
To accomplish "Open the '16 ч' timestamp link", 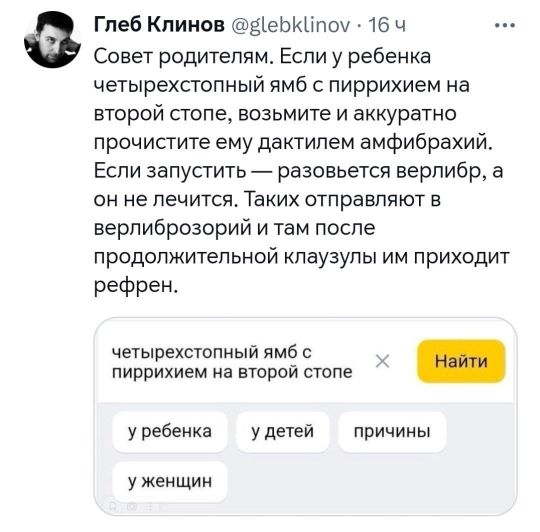I will click(387, 25).
